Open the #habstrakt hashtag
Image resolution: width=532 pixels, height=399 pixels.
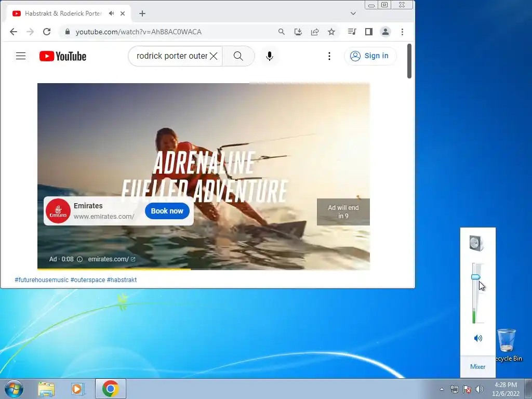pyautogui.click(x=122, y=280)
